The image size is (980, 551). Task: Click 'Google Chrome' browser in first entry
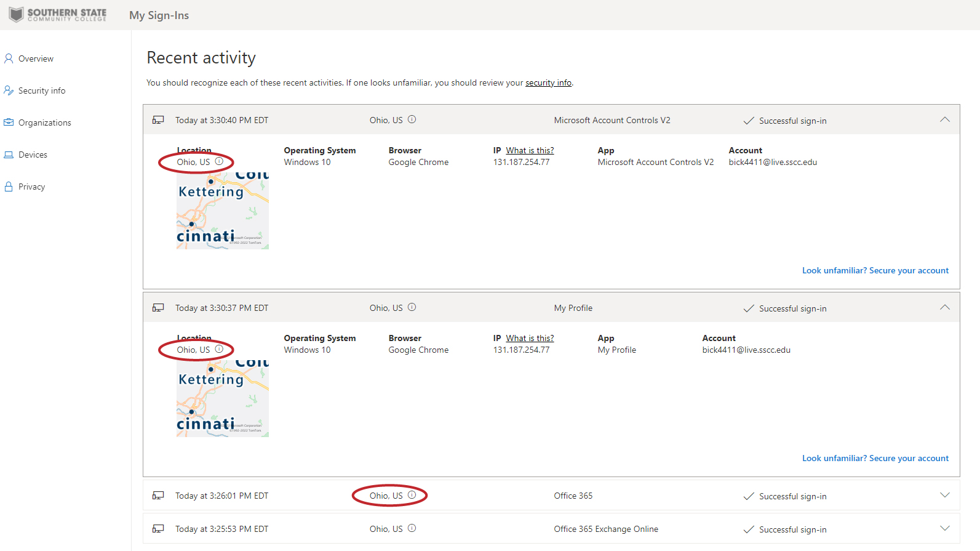[x=418, y=162]
